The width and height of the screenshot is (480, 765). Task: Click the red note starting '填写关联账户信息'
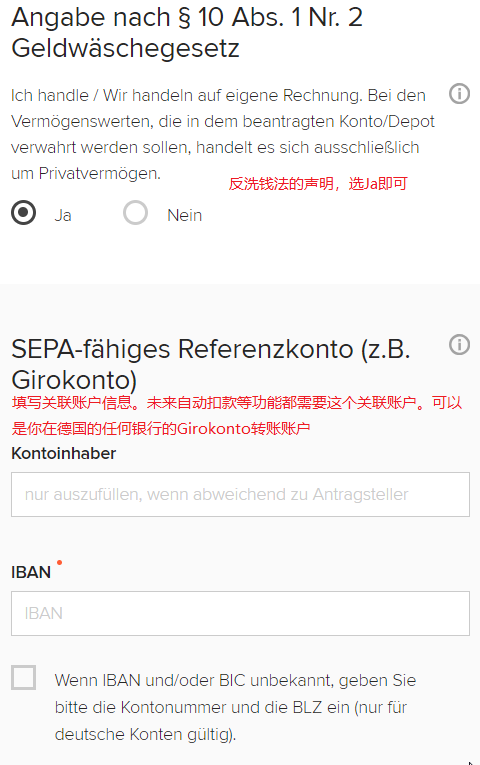click(237, 403)
